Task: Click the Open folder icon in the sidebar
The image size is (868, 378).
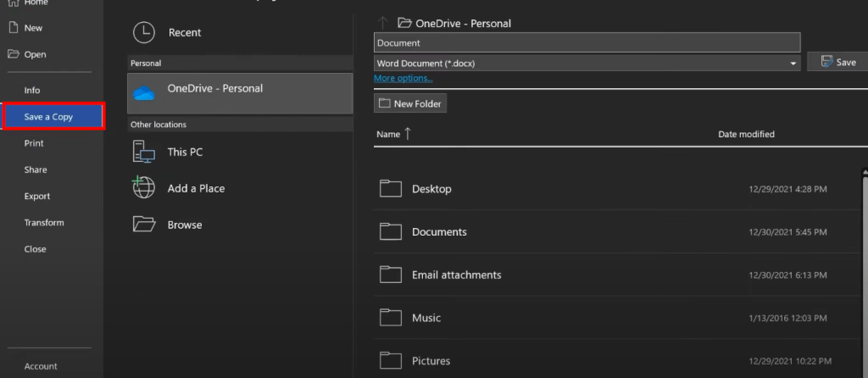Action: coord(14,54)
